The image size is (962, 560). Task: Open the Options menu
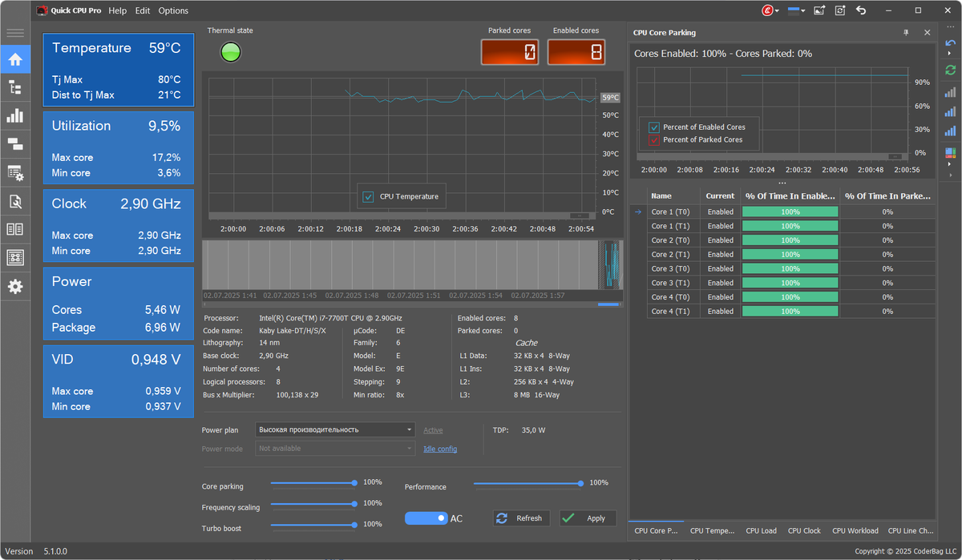pos(173,11)
